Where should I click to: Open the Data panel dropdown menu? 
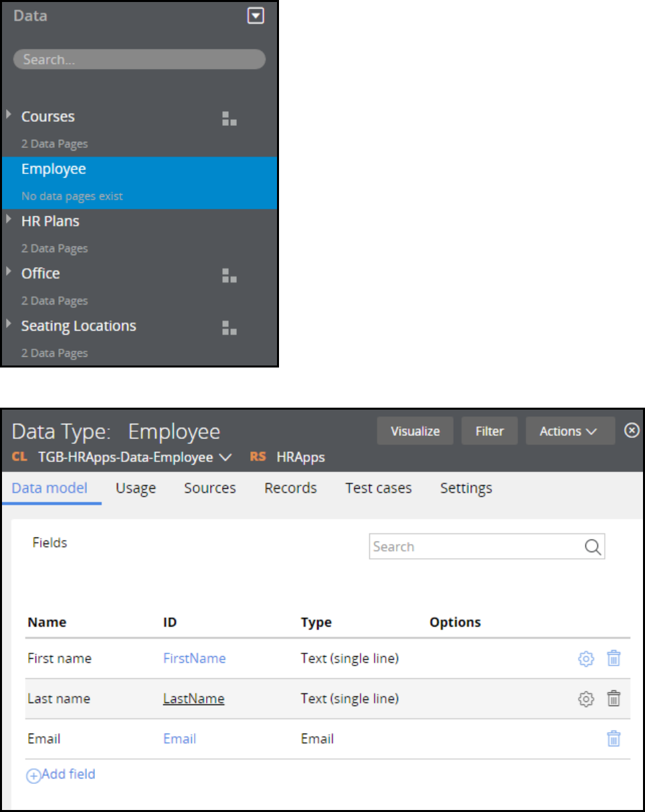point(256,16)
